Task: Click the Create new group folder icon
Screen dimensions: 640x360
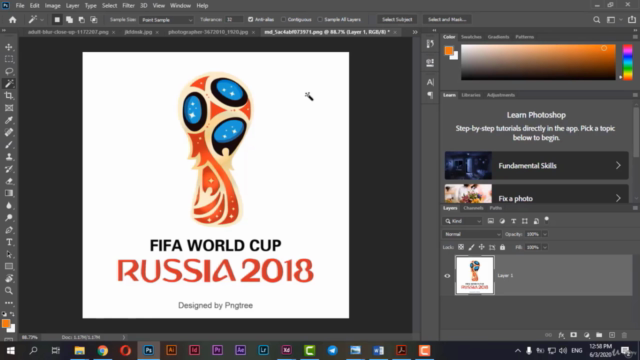Action: [599, 335]
